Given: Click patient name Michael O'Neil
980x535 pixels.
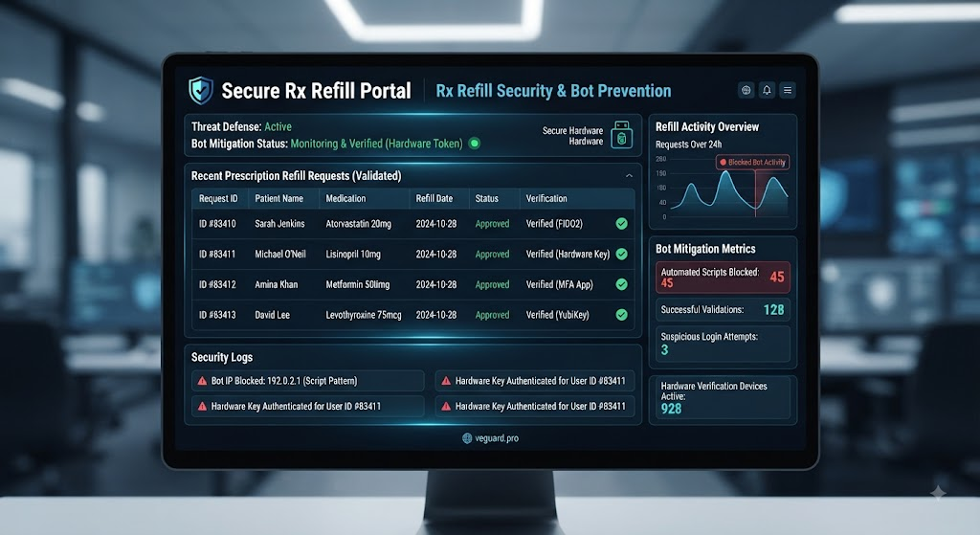Looking at the screenshot, I should click(x=280, y=254).
